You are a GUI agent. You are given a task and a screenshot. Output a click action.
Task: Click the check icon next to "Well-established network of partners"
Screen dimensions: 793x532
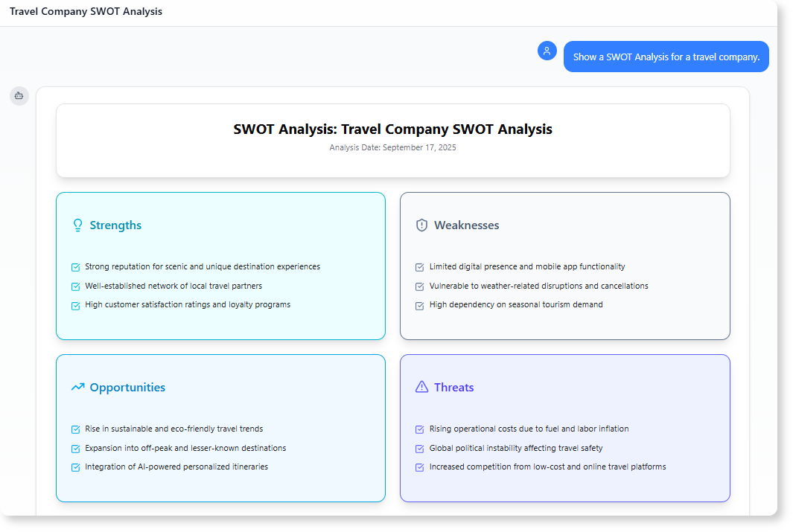click(75, 286)
